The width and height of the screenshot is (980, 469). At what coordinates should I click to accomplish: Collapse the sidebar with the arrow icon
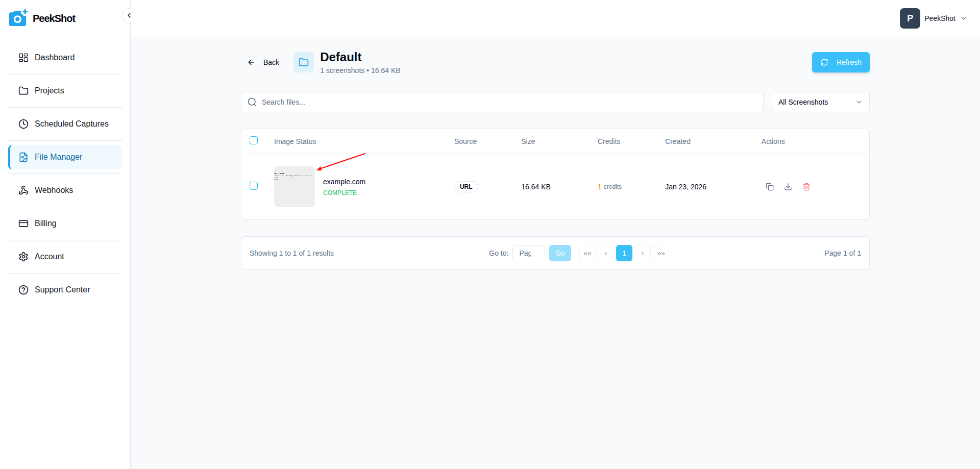[x=129, y=15]
